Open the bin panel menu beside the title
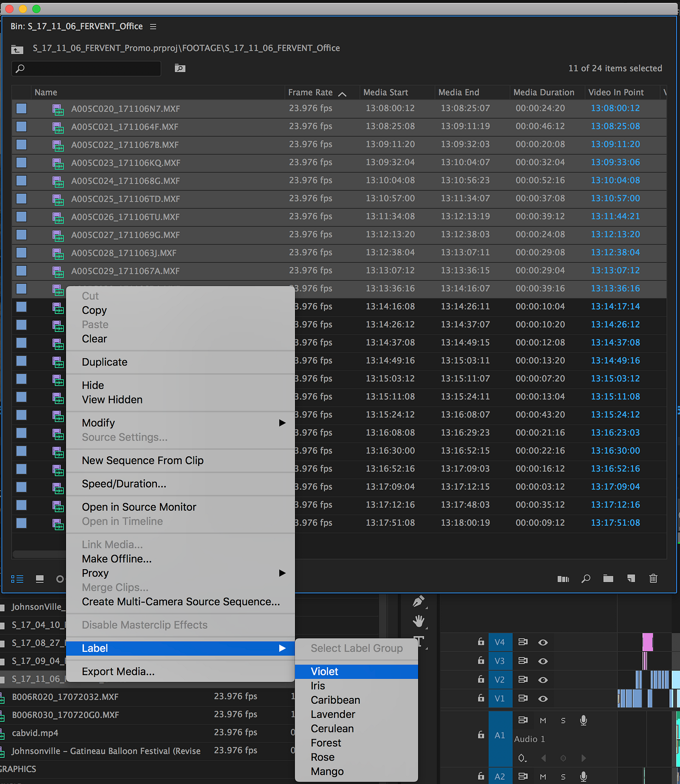 tap(153, 27)
